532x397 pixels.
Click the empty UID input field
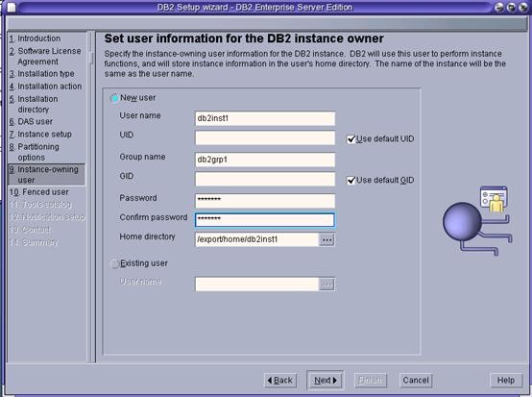(265, 138)
